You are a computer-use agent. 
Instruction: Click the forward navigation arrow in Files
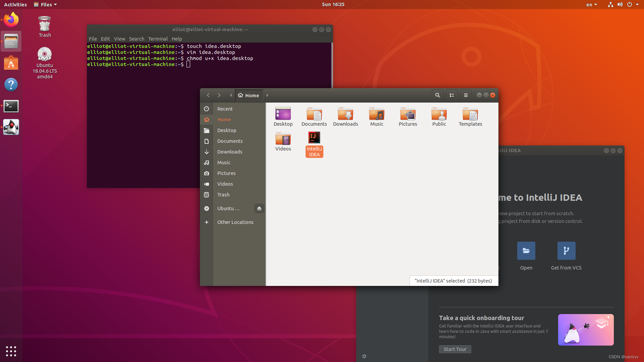pyautogui.click(x=219, y=95)
